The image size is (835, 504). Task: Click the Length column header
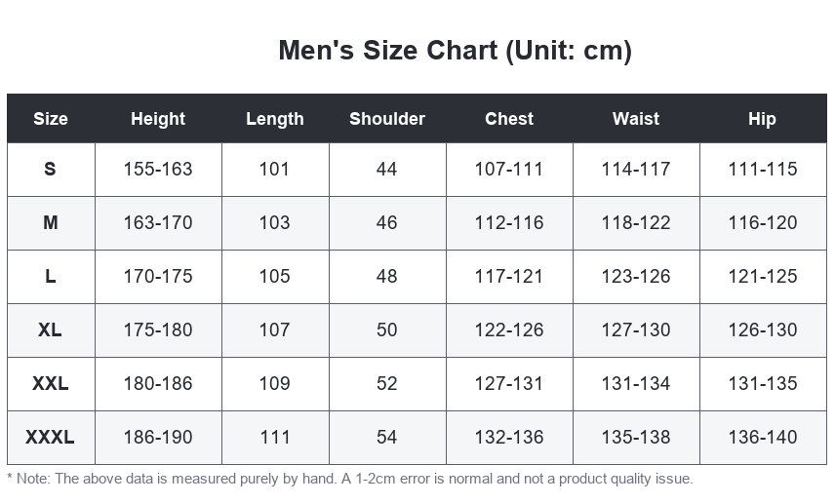[275, 119]
